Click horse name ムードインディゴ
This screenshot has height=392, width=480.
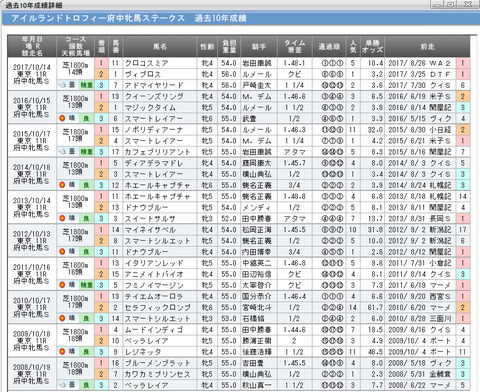[x=154, y=330]
